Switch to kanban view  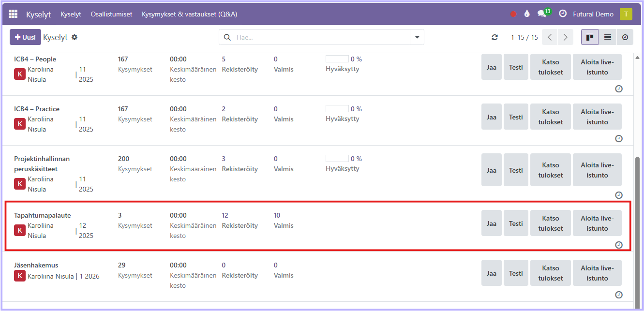pyautogui.click(x=589, y=37)
